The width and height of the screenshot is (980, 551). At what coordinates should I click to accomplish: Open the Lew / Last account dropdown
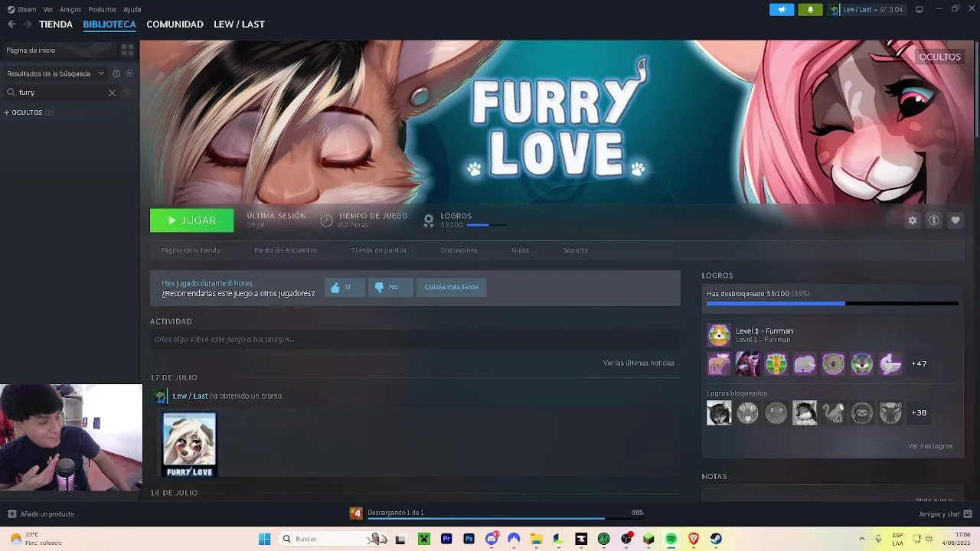[x=866, y=9]
